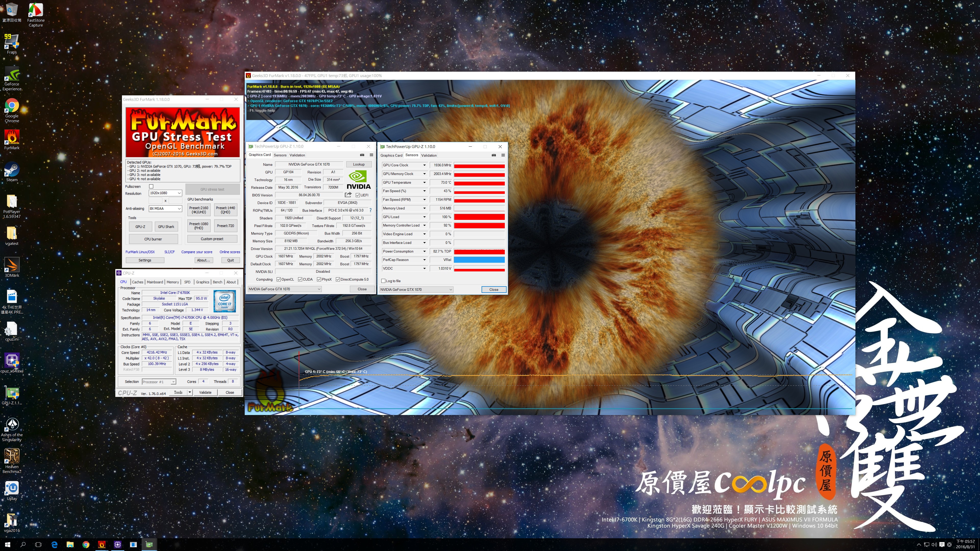980x551 pixels.
Task: Launch Steam from the desktop
Action: pyautogui.click(x=12, y=171)
